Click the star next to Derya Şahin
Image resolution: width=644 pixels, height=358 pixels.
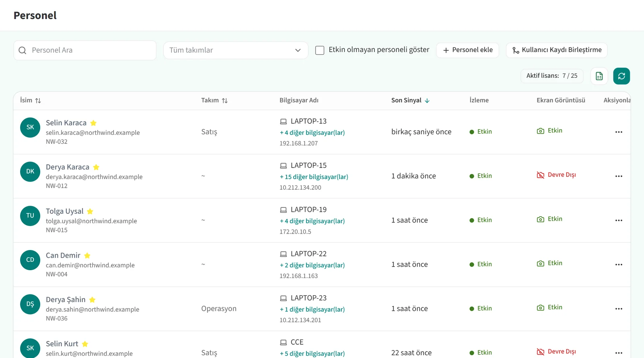92,300
